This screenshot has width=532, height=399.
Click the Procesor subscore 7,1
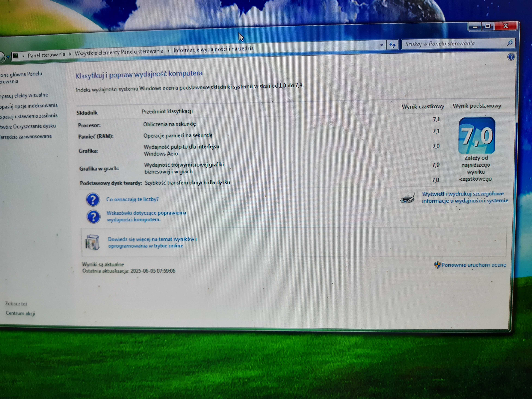pos(436,119)
